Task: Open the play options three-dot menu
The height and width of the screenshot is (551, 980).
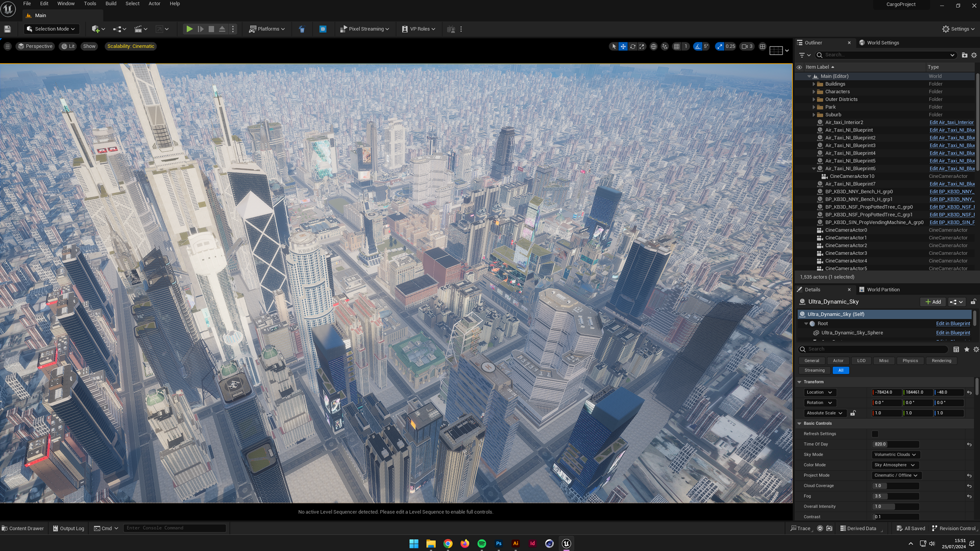Action: click(233, 29)
